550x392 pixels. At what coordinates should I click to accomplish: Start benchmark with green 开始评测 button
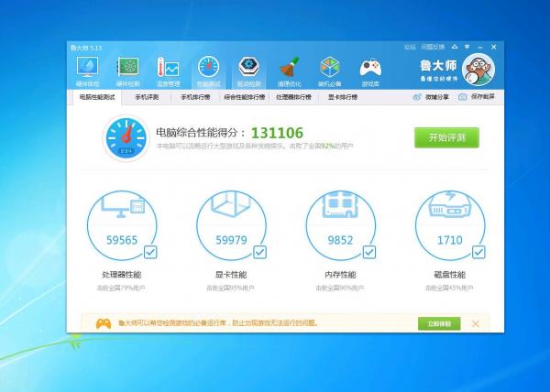point(446,137)
